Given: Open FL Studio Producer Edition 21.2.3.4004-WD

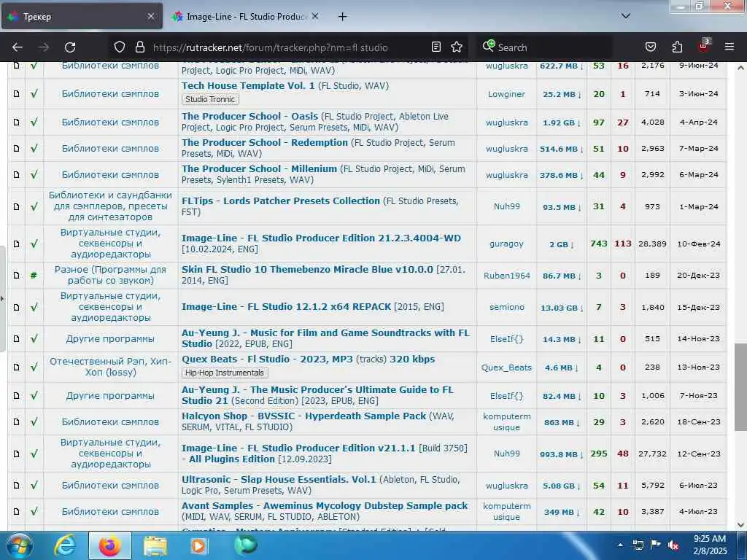Looking at the screenshot, I should pyautogui.click(x=321, y=238).
